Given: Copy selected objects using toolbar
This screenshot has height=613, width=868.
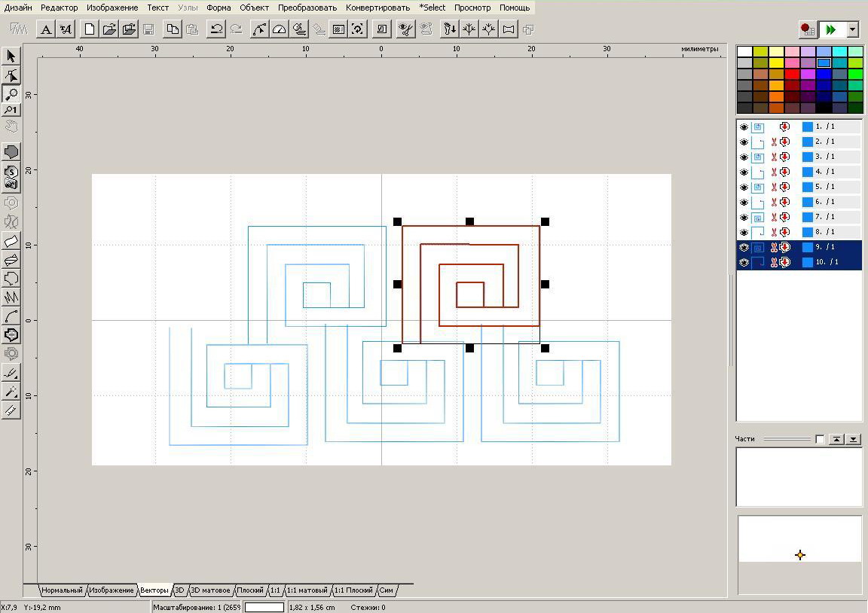Looking at the screenshot, I should point(173,29).
